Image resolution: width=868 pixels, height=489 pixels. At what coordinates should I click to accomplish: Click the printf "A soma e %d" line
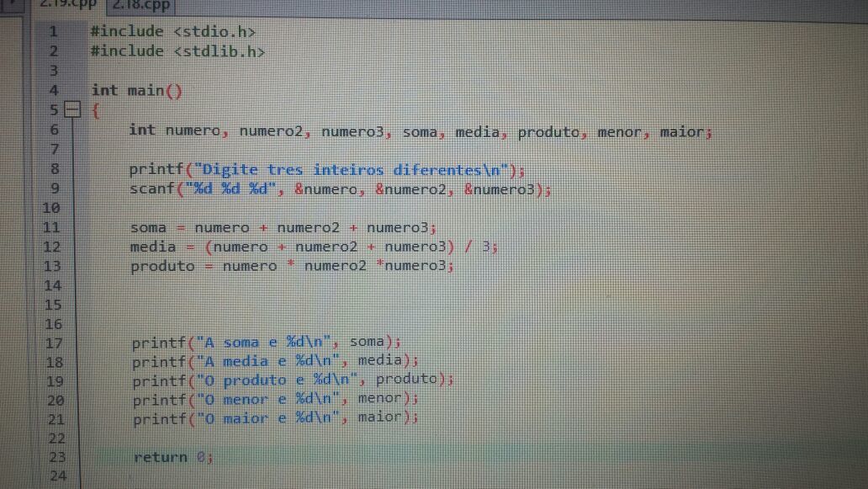tap(267, 343)
